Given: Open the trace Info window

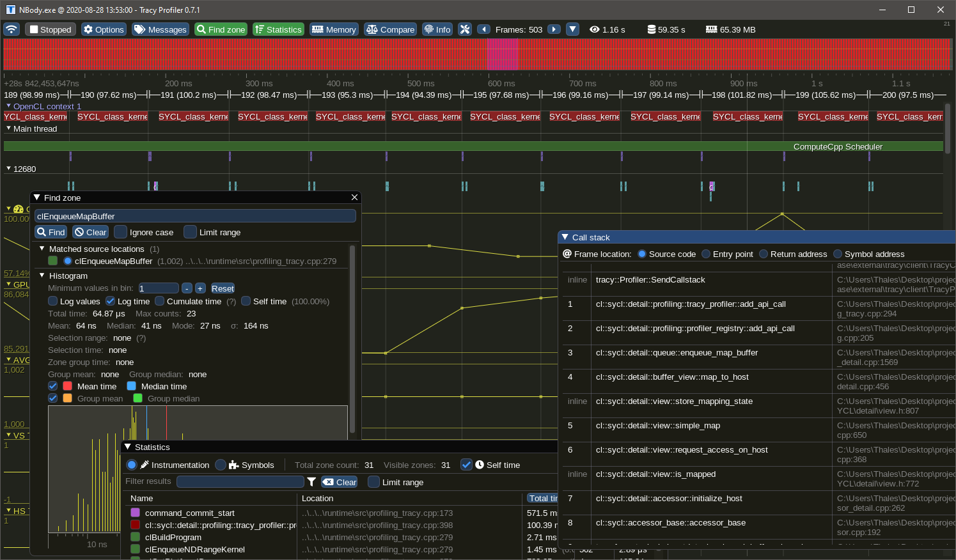Looking at the screenshot, I should (x=437, y=29).
